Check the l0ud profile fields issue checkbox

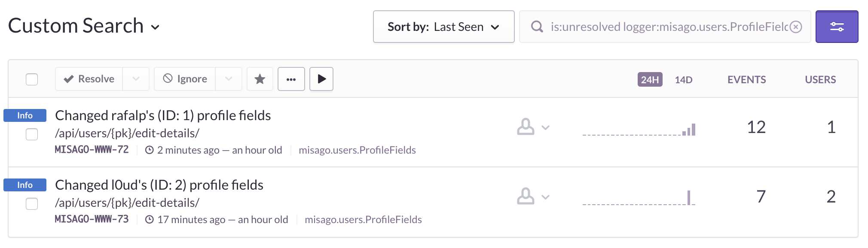click(x=32, y=204)
